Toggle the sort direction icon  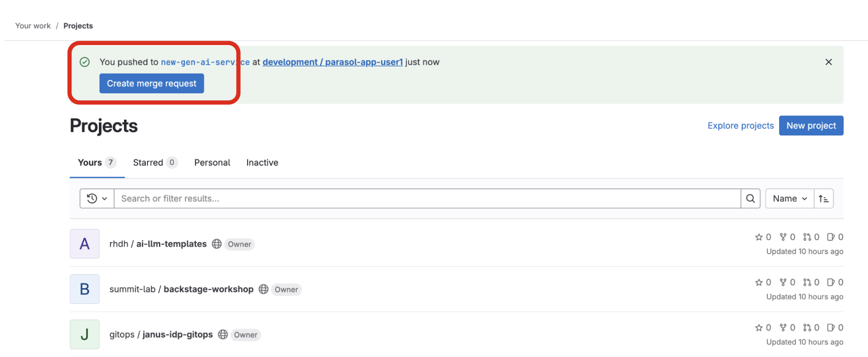(x=823, y=198)
